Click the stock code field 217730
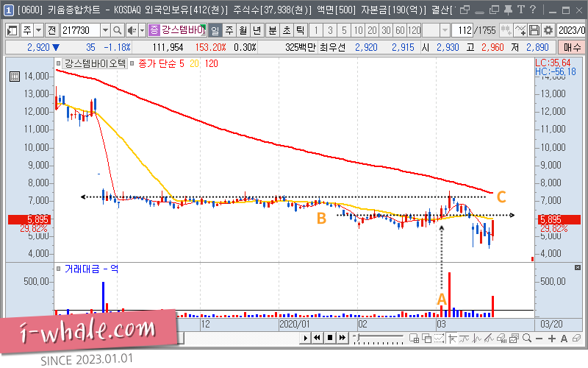The height and width of the screenshot is (368, 588). (80, 30)
